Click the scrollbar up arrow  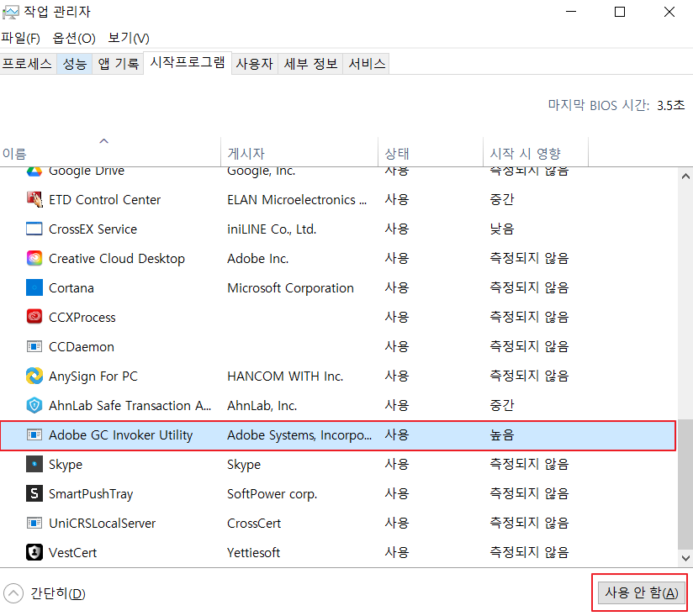[x=685, y=176]
